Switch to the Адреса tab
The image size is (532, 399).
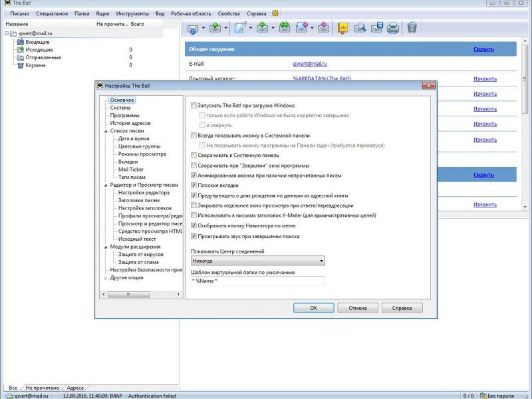point(75,388)
